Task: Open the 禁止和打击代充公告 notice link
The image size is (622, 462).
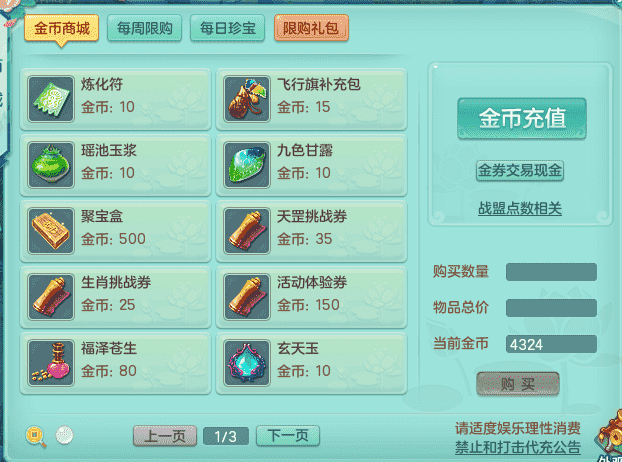Action: point(518,447)
